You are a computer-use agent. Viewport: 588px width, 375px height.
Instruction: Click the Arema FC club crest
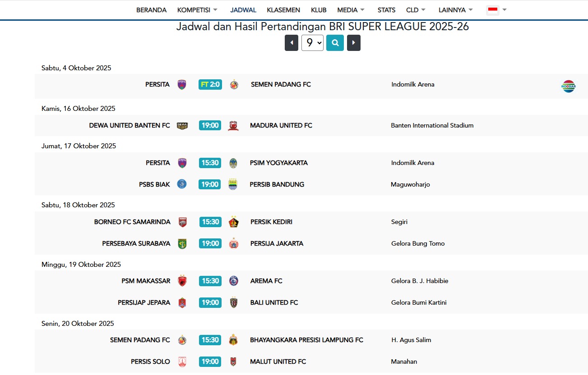tap(233, 281)
